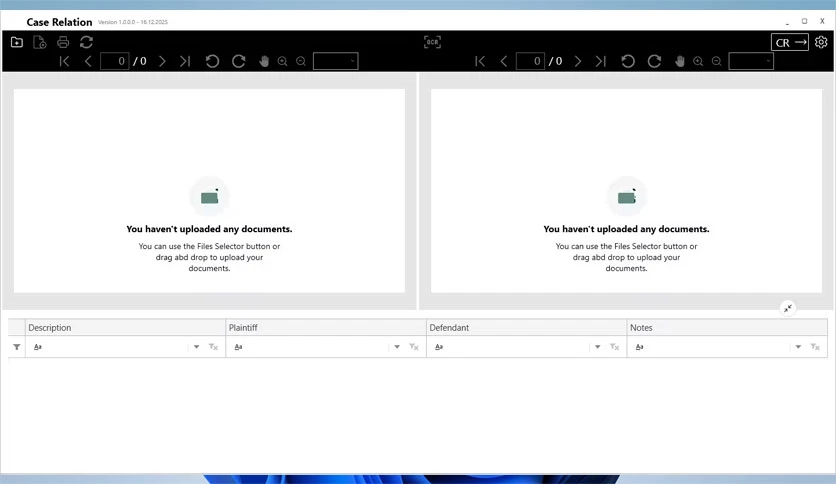Click the Description column header

pos(125,327)
